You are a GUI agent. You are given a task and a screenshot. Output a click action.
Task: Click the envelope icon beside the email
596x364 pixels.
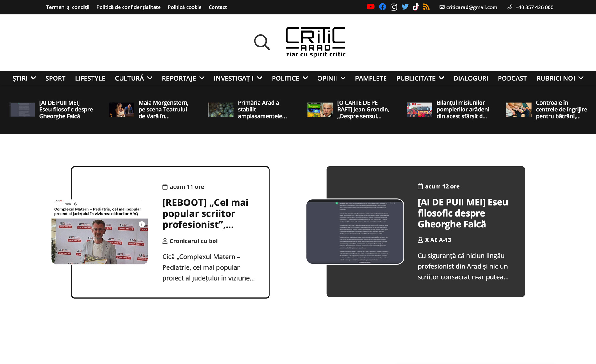(x=442, y=7)
